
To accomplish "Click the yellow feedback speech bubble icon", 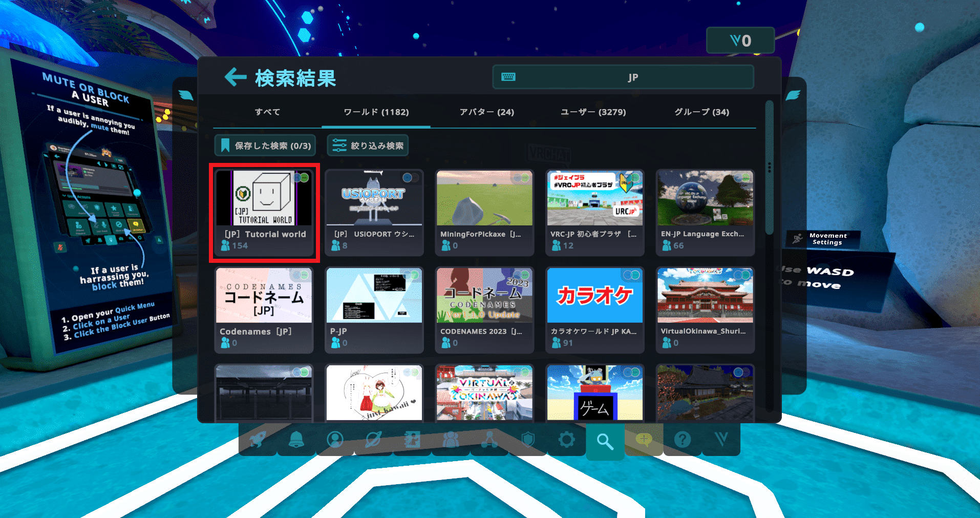I will point(644,440).
